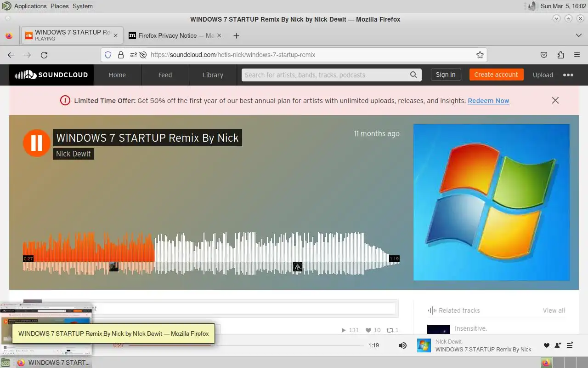
Task: Open the next-up queue icon
Action: point(570,345)
